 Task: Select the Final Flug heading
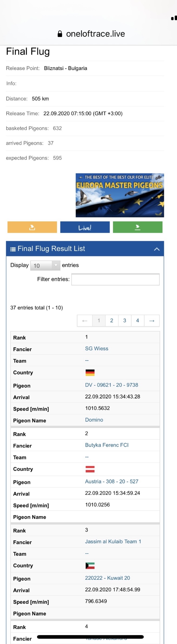(28, 52)
